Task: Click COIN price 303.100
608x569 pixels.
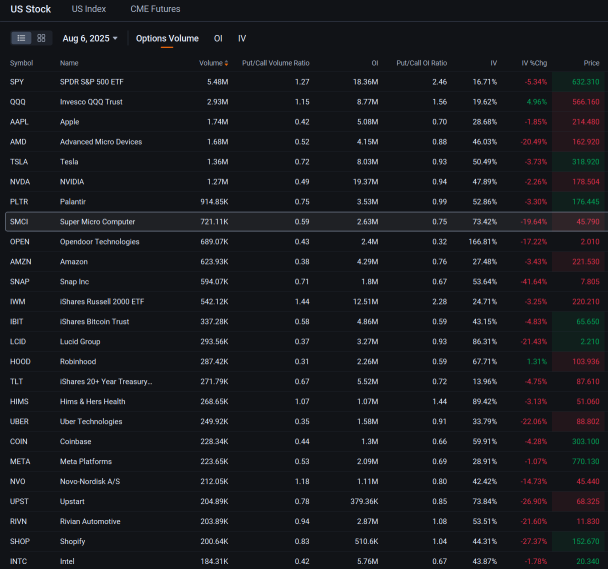Action: pos(586,441)
